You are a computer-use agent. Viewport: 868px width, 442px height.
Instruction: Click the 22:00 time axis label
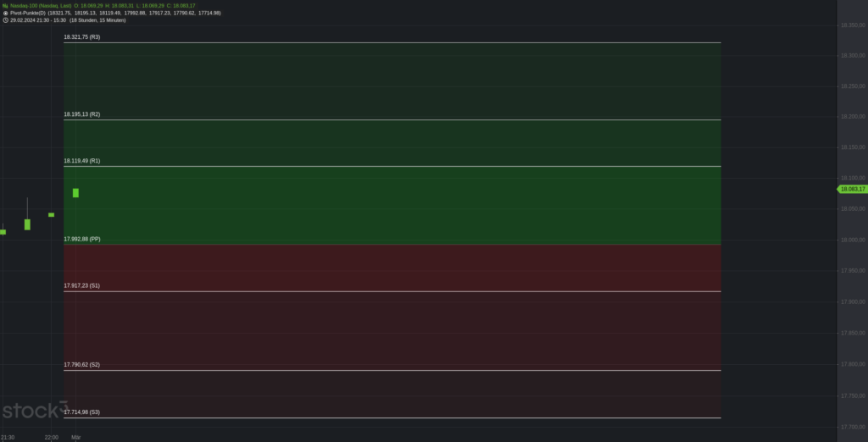52,438
